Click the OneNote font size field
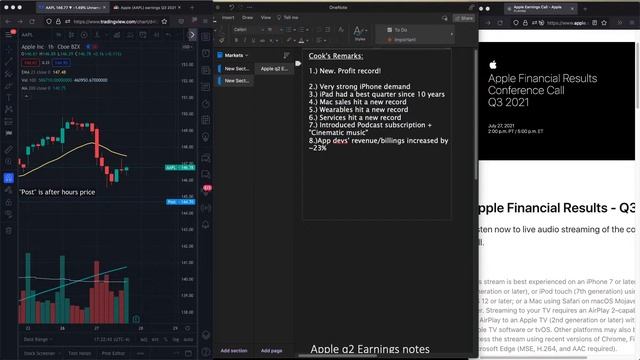Viewport: 640px width, 360px height. coord(269,29)
